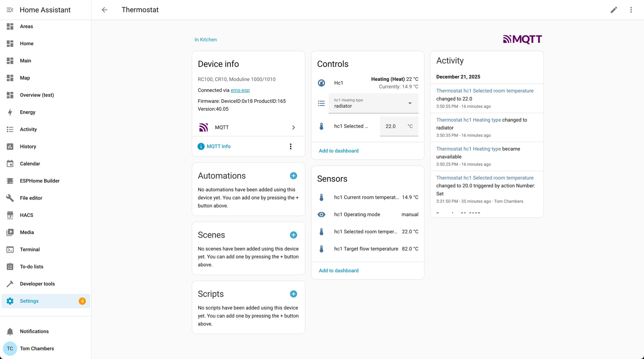The height and width of the screenshot is (359, 644).
Task: Click Add to dashboard under Sensors
Action: point(338,271)
